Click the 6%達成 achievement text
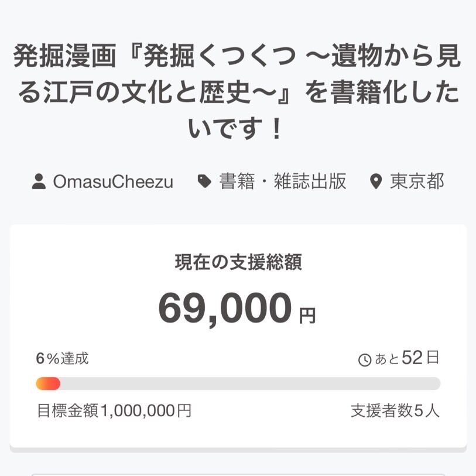The height and width of the screenshot is (476, 476). click(x=62, y=358)
